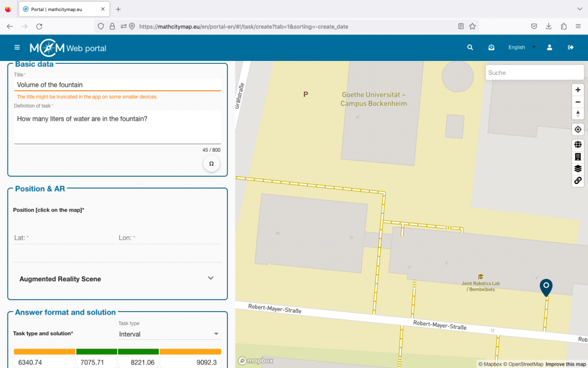Screen dimensions: 588x368
Task: Click the Improve this map link
Action: tap(566, 364)
